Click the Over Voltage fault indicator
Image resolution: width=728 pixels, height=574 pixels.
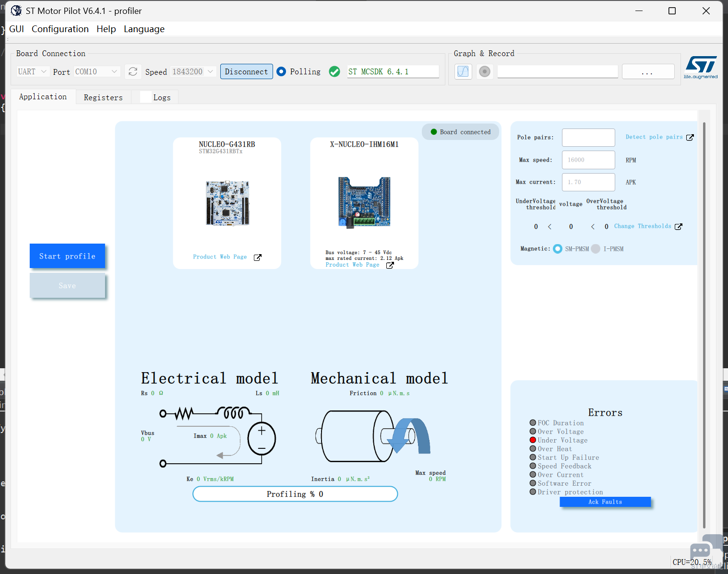point(533,432)
